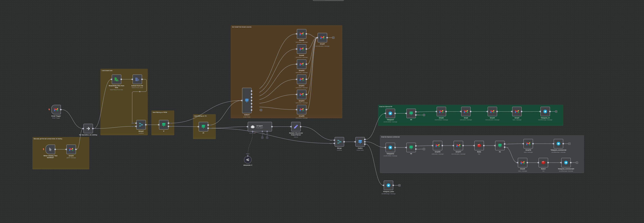Open the Redis1 node near Telegram_commercial1
644x223 pixels.
click(544, 162)
